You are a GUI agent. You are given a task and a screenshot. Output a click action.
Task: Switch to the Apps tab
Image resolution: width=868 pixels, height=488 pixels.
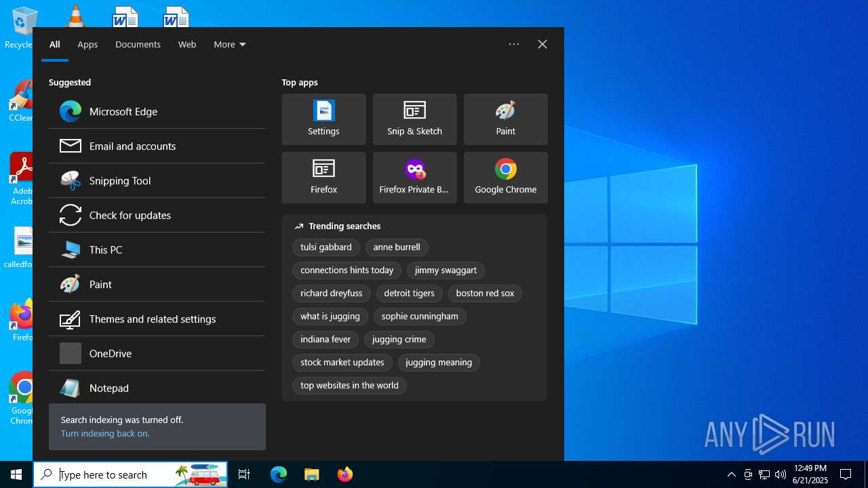tap(87, 45)
